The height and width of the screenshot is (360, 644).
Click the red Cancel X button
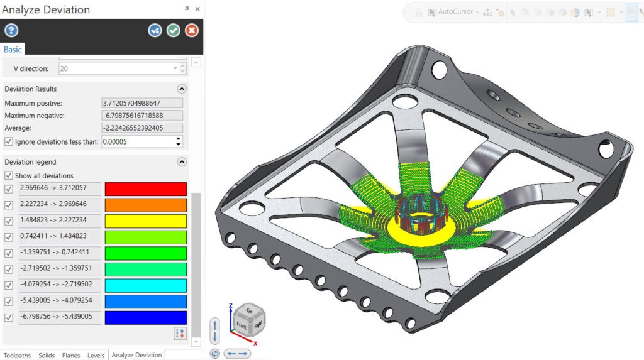coord(192,30)
